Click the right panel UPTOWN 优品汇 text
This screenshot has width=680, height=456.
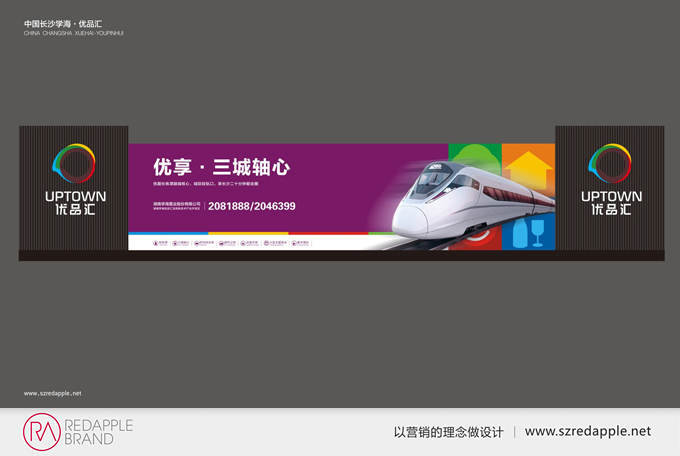tap(611, 203)
